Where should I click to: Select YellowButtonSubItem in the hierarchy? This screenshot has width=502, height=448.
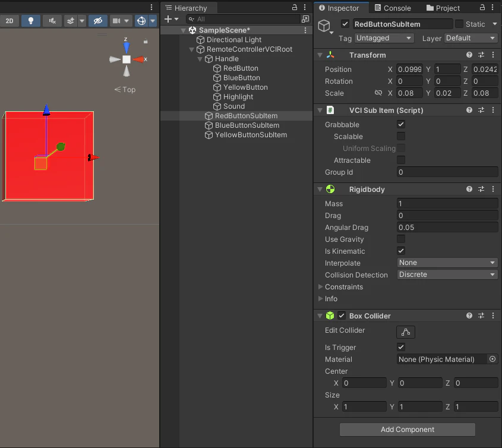(x=251, y=135)
